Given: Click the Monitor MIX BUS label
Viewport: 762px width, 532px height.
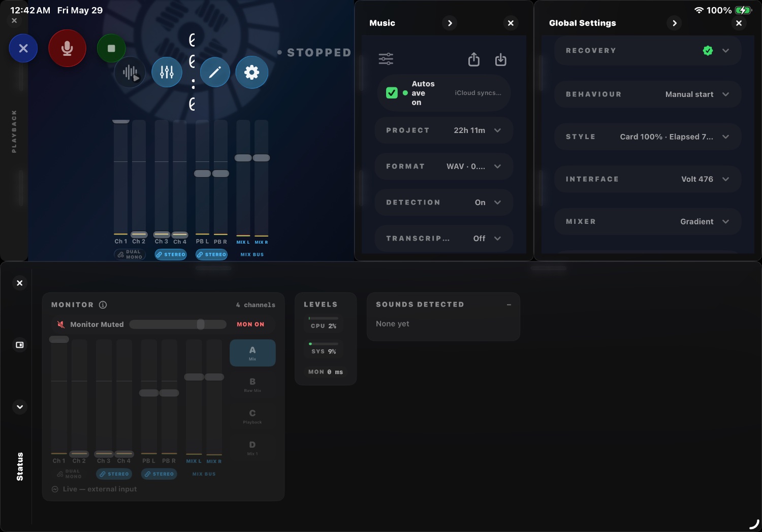Looking at the screenshot, I should point(204,474).
